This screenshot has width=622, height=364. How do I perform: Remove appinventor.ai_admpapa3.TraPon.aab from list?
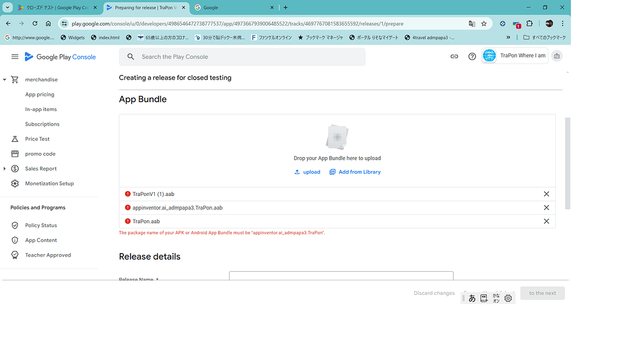pyautogui.click(x=546, y=207)
